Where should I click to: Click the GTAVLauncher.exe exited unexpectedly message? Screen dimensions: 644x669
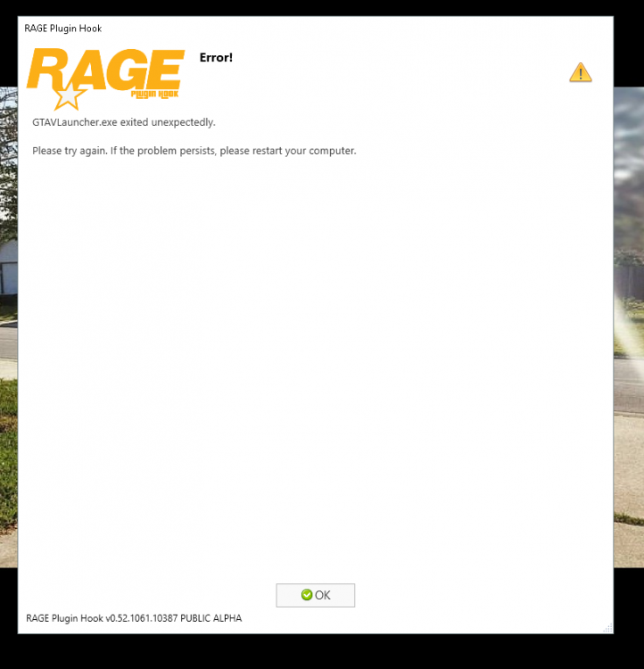coord(124,122)
